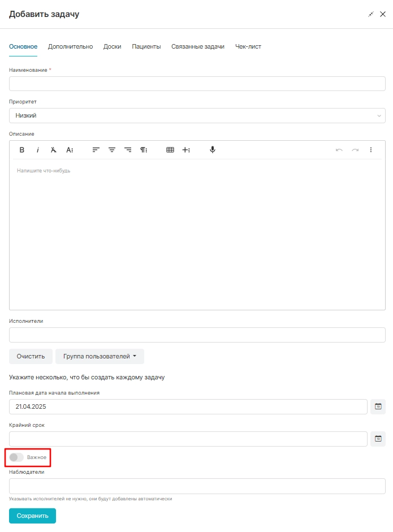The image size is (393, 532).
Task: Open calendar for planned start date
Action: 378,406
